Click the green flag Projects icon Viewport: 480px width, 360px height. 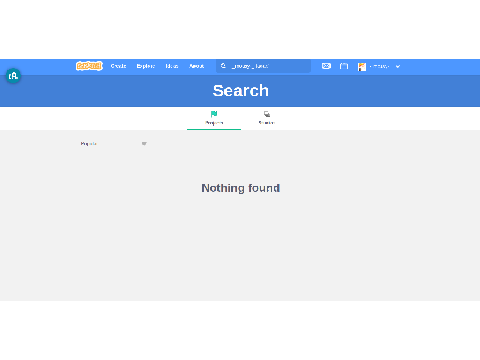pos(214,114)
